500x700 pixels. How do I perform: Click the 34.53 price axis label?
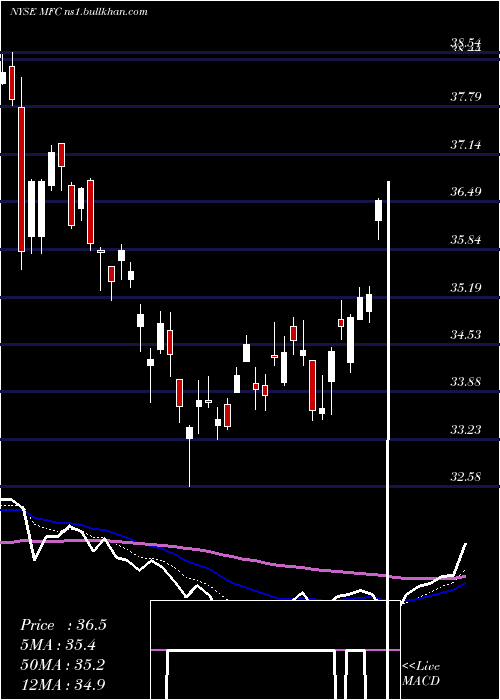point(466,334)
